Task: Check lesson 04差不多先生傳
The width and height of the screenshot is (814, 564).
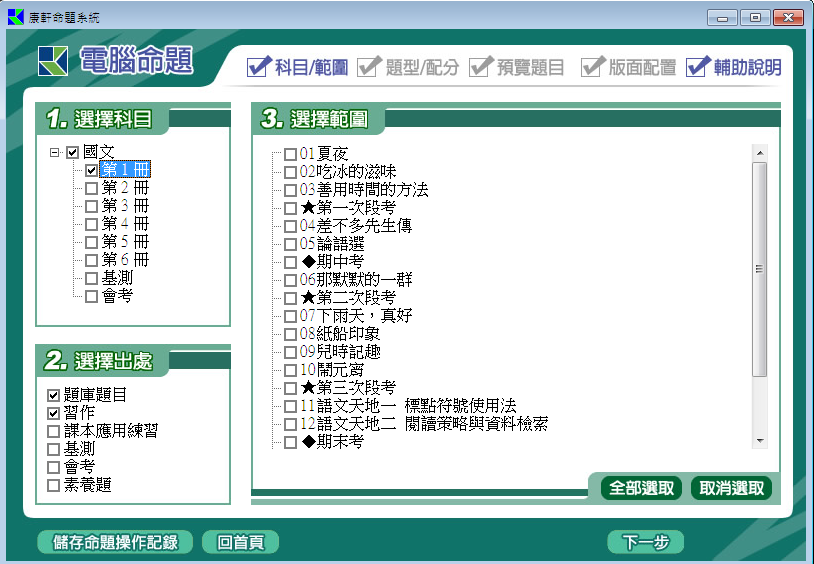Action: pos(290,226)
